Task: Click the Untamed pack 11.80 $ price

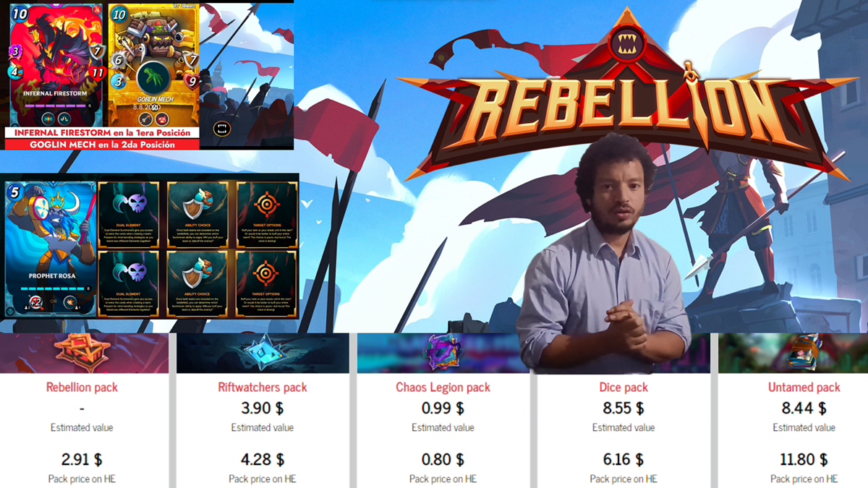Action: pyautogui.click(x=804, y=459)
